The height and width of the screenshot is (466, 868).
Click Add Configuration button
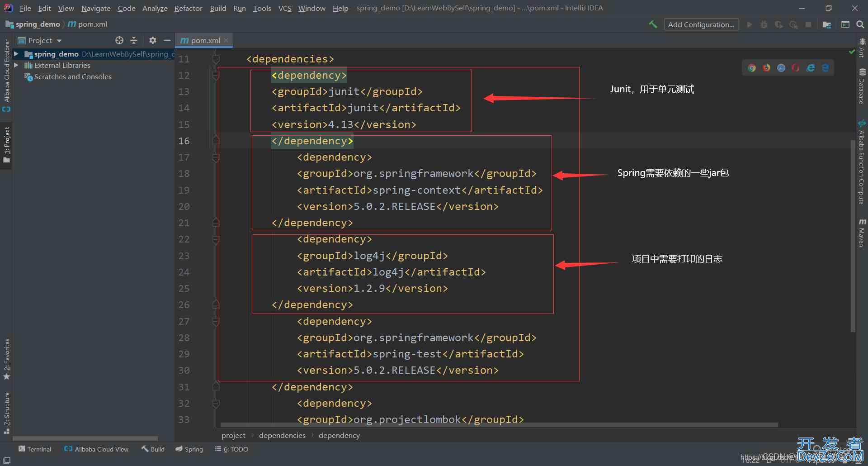click(x=701, y=24)
